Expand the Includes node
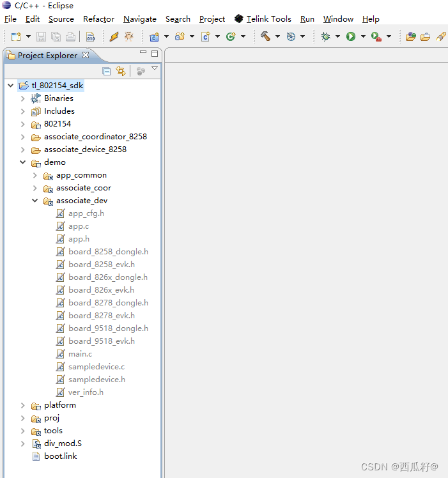Viewport: 448px width, 478px height. 22,111
